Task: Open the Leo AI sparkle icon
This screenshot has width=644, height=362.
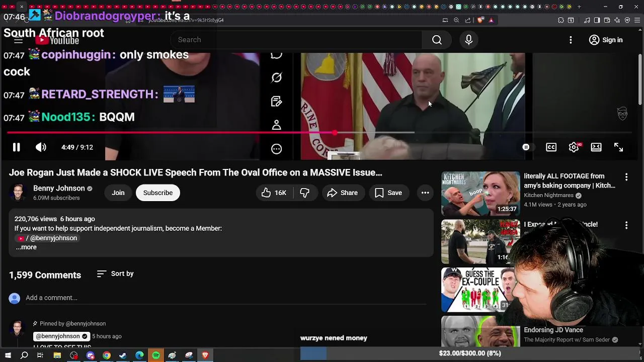Action: click(617, 20)
